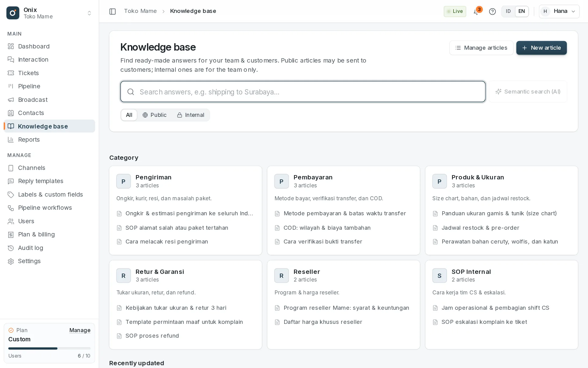Switch language to EN
588x368 pixels.
pyautogui.click(x=522, y=11)
